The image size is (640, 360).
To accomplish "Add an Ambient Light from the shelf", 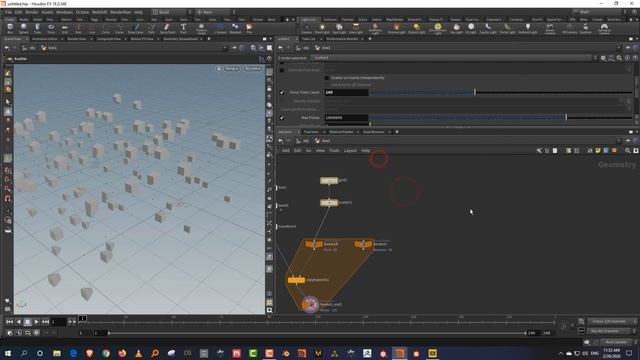I will tap(527, 28).
